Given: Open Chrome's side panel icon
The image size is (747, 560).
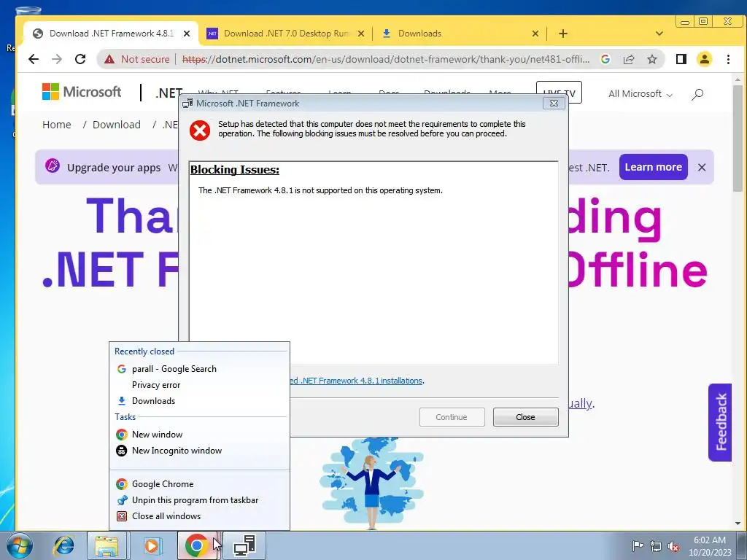Looking at the screenshot, I should click(x=681, y=59).
